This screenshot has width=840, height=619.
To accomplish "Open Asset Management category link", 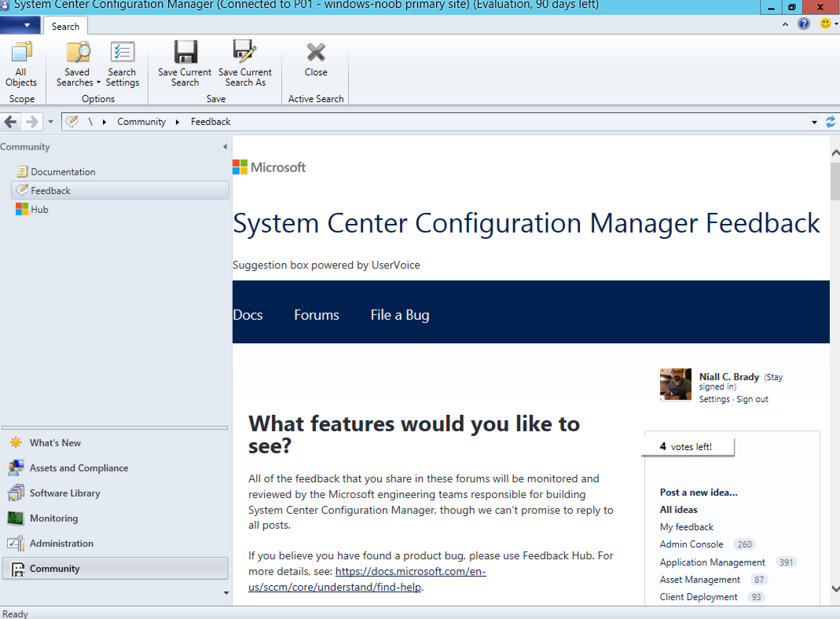I will click(x=700, y=580).
